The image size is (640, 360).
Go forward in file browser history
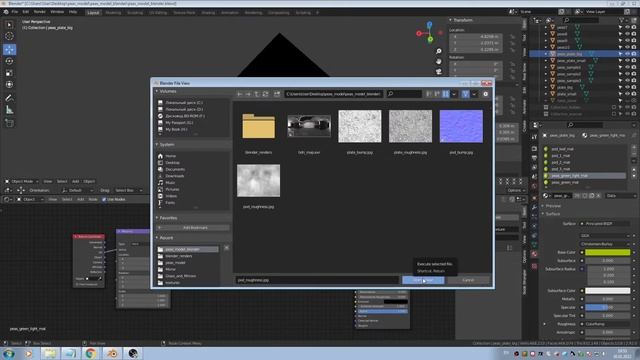248,94
